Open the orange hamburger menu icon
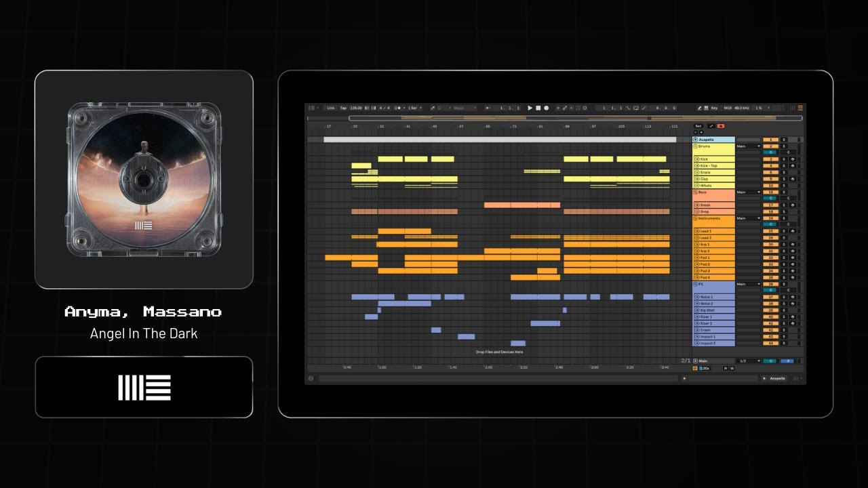Image resolution: width=868 pixels, height=488 pixels. (800, 108)
